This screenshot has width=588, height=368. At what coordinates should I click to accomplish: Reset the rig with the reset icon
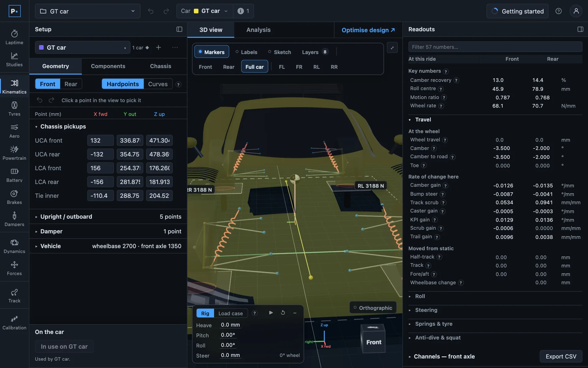(x=283, y=313)
